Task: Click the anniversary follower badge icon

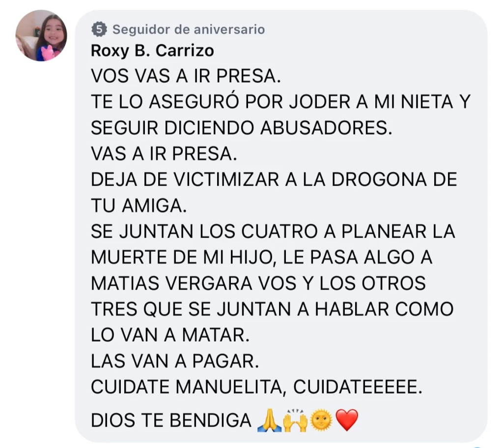Action: [x=99, y=29]
